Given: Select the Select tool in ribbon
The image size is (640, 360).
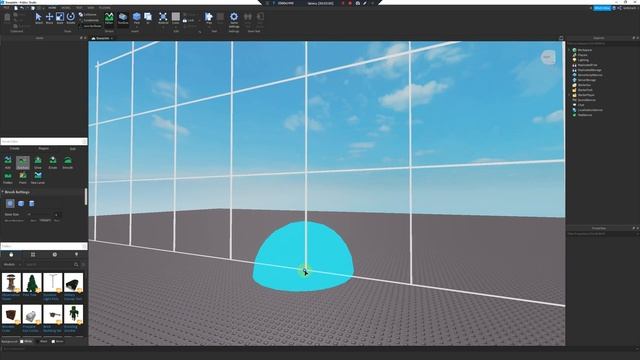Looking at the screenshot, I should point(38,18).
